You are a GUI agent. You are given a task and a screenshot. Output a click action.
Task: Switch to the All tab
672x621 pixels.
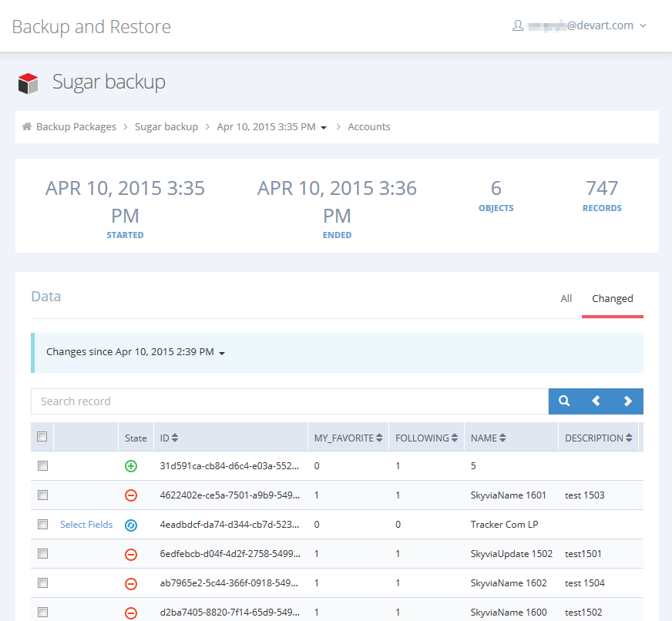pos(566,299)
